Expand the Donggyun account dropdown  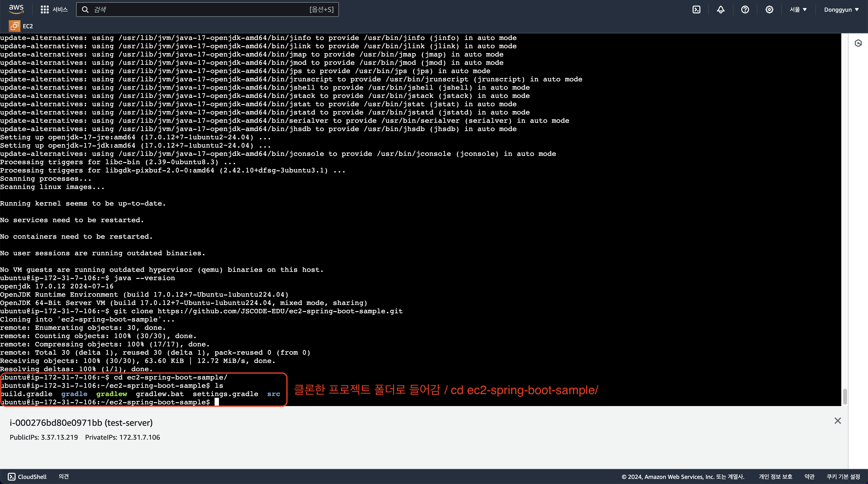pyautogui.click(x=841, y=9)
